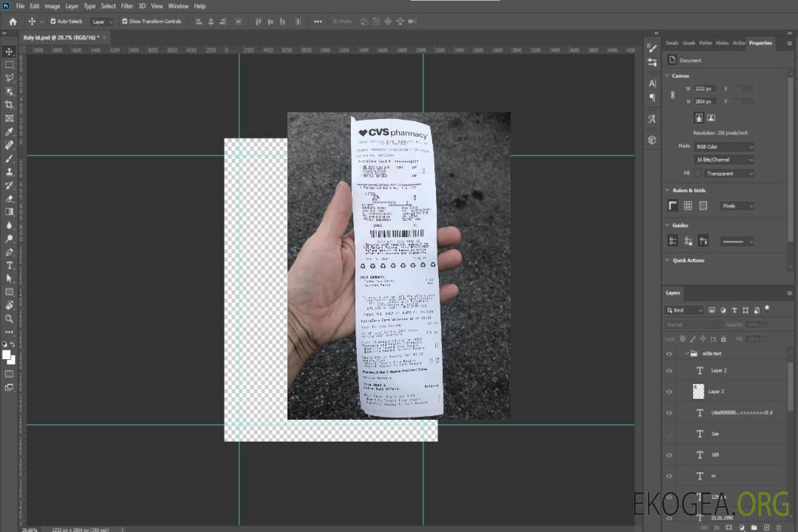Select the Brush tool

[9, 158]
